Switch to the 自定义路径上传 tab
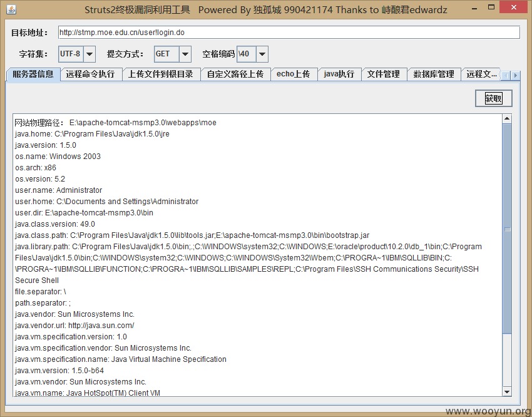The height and width of the screenshot is (417, 532). [x=235, y=75]
